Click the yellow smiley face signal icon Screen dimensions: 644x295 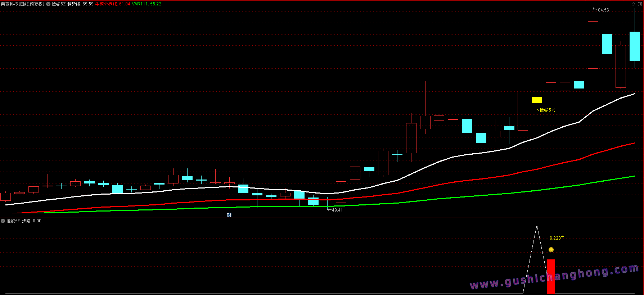[x=551, y=250]
